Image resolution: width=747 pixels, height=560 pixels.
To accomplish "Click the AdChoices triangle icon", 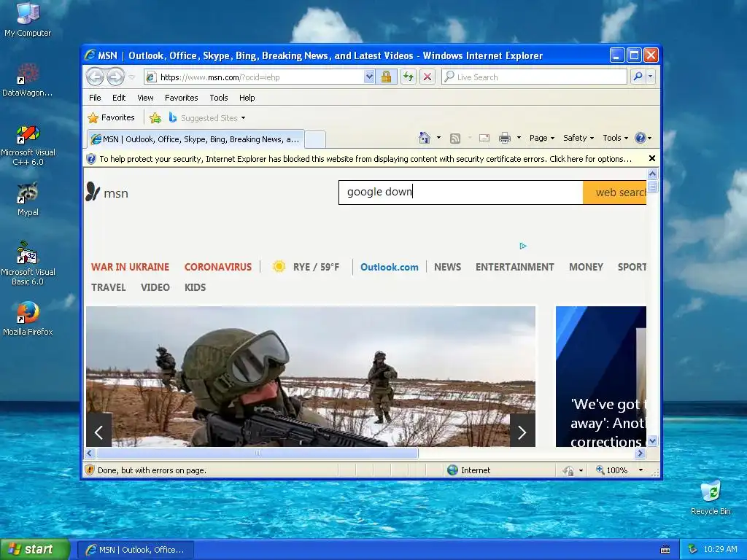I will tap(522, 246).
